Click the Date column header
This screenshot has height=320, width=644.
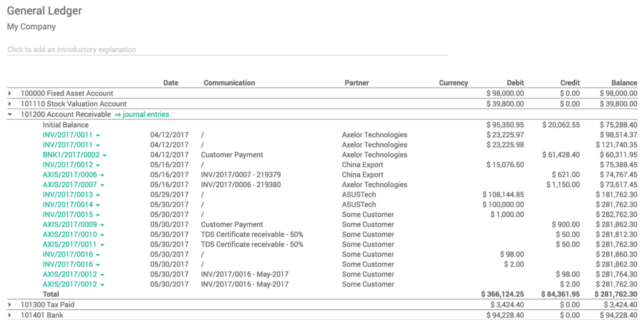click(x=171, y=83)
